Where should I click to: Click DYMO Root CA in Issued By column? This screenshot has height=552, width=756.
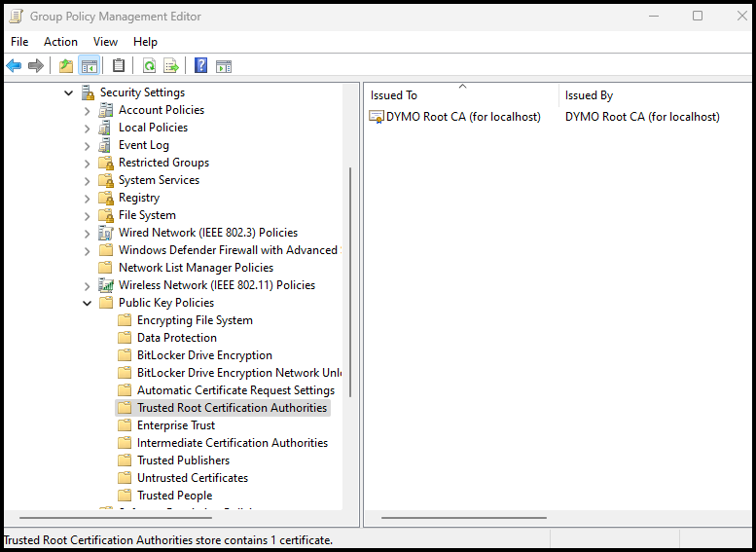(642, 117)
